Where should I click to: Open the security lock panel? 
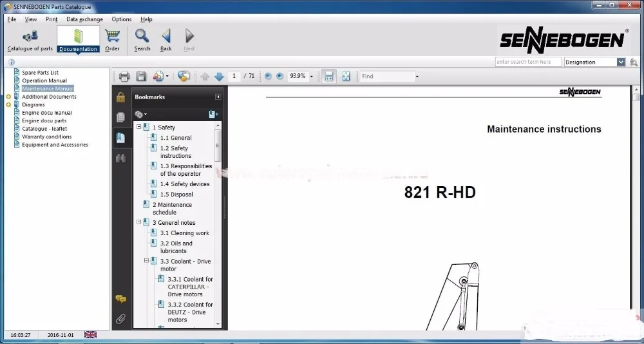120,97
